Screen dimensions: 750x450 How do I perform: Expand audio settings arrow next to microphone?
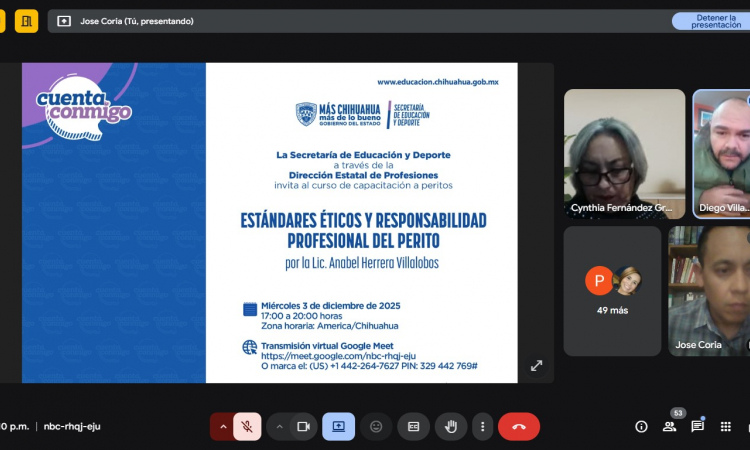223,426
